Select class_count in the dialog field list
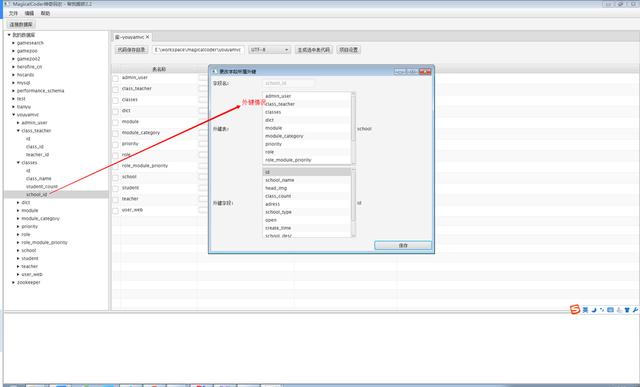This screenshot has width=640, height=387. [307, 196]
